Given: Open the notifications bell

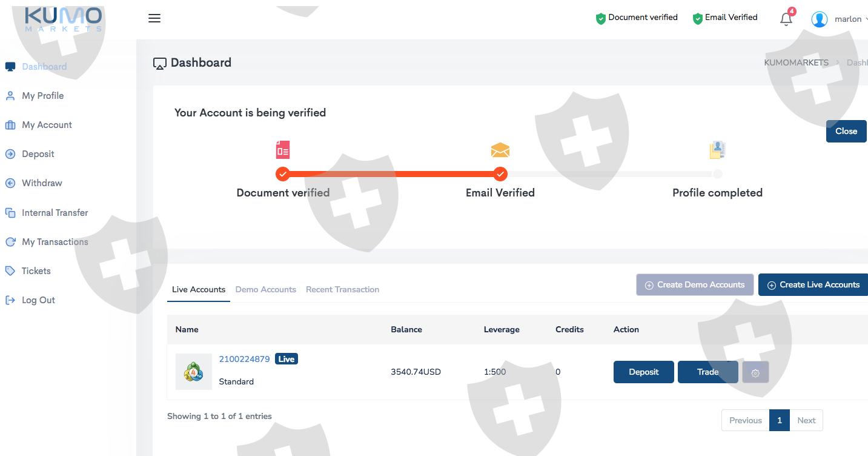Looking at the screenshot, I should (x=786, y=19).
